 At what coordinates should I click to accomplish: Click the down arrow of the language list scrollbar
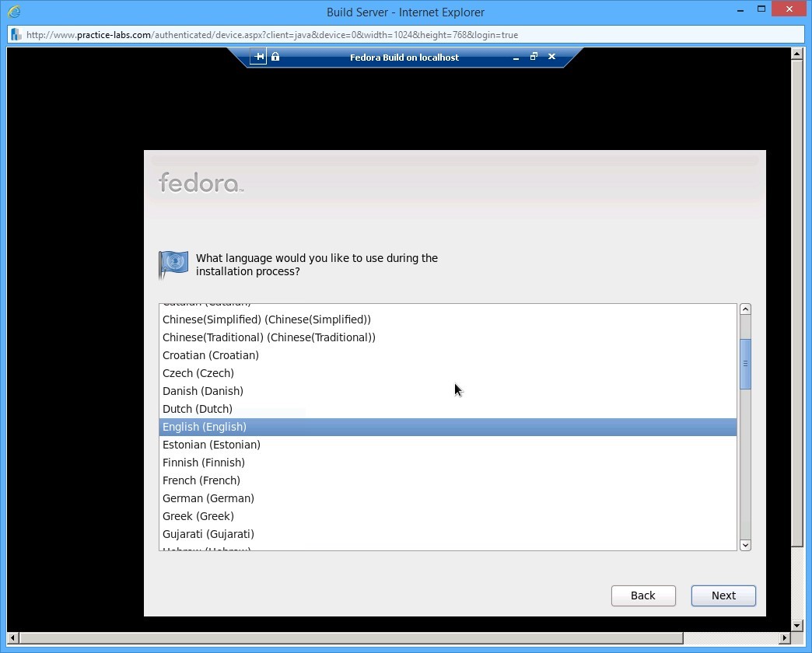click(x=745, y=545)
